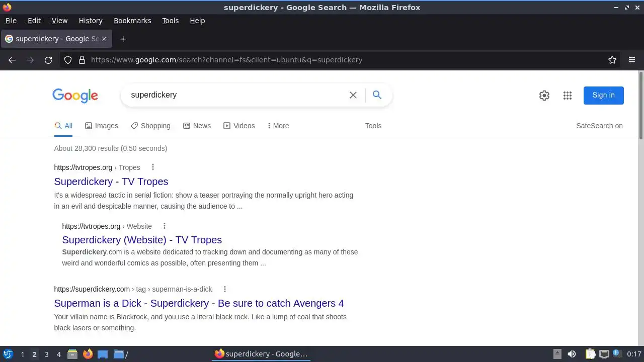Image resolution: width=644 pixels, height=362 pixels.
Task: Close the superdickery Google Search tab
Action: [x=105, y=39]
